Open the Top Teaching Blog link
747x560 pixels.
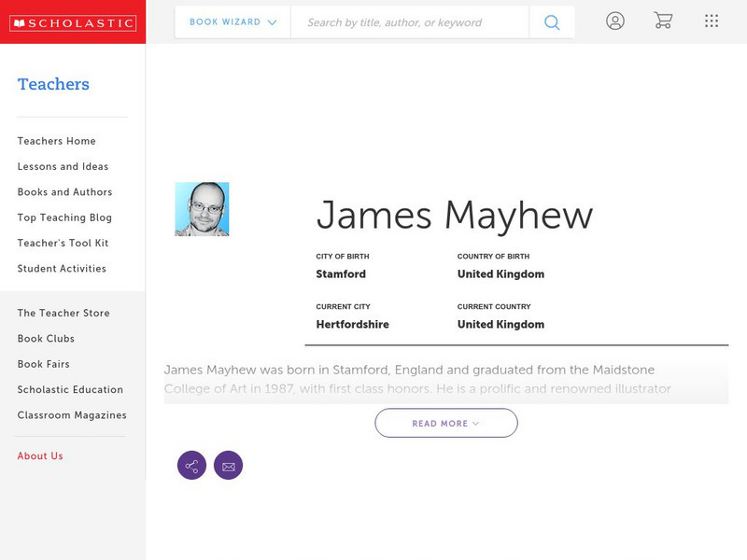tap(62, 217)
